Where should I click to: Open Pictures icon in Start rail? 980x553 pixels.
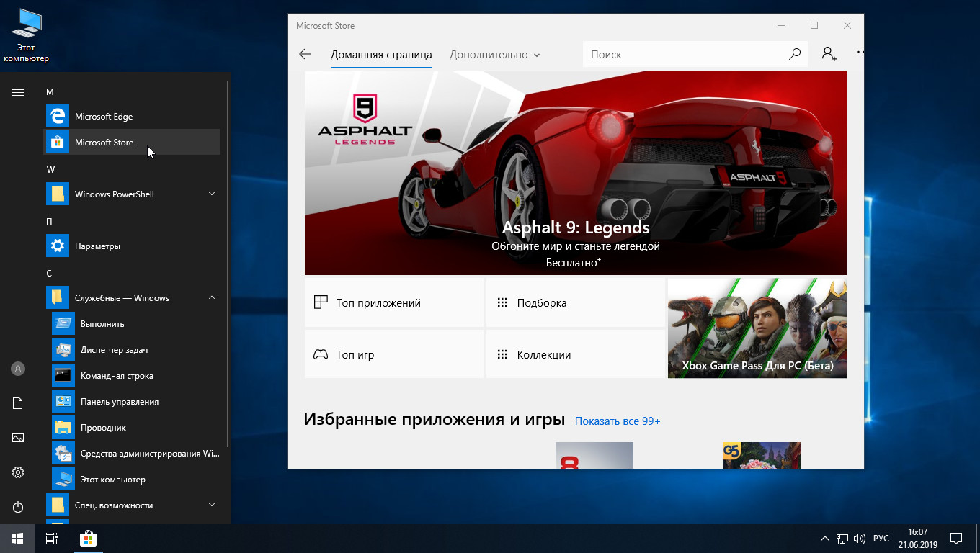click(18, 438)
